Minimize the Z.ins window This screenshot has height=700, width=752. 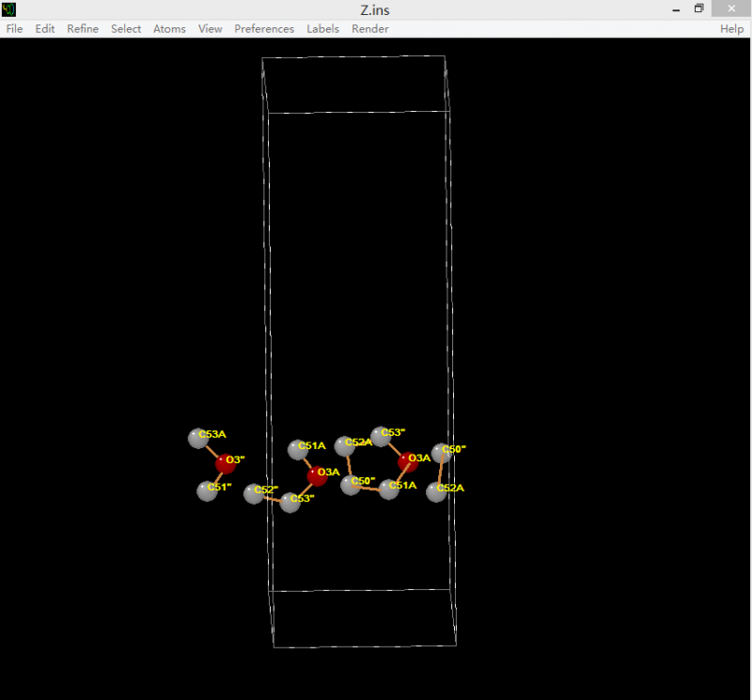[676, 9]
